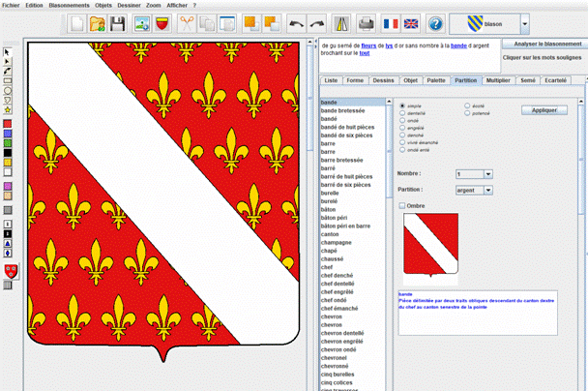Screen dimensions: 588x391
Task: Select the scissors cut tool
Action: (187, 22)
